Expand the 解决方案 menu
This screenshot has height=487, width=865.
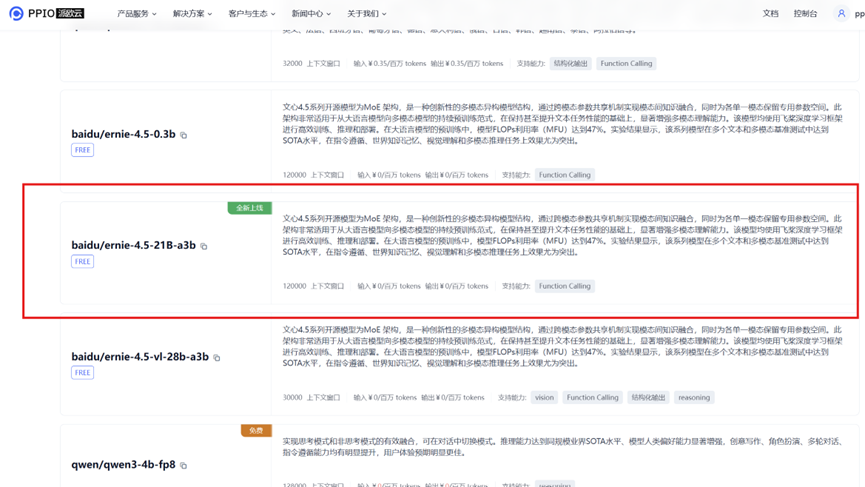pos(192,14)
